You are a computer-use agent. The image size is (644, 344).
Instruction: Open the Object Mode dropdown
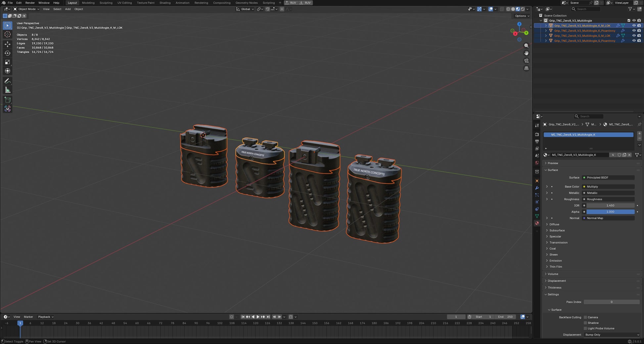26,9
